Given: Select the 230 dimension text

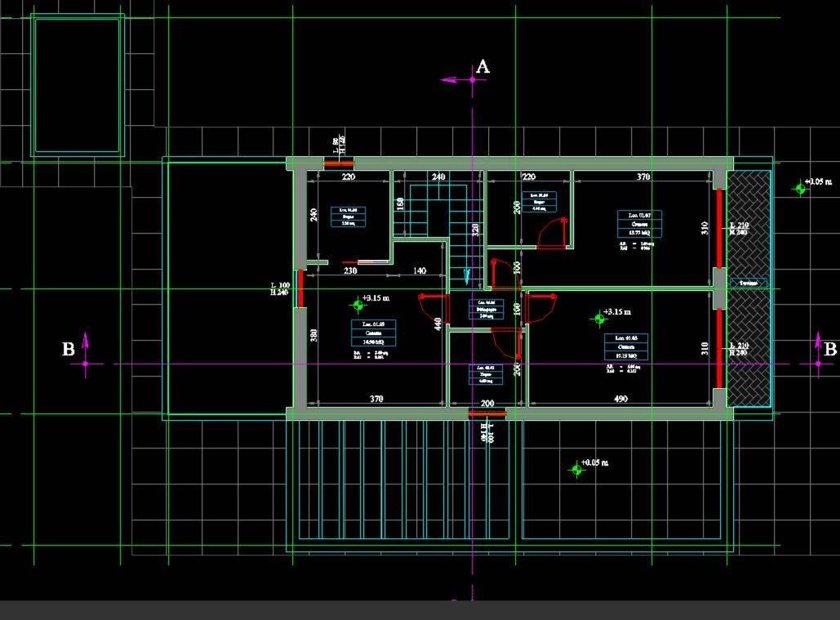Looking at the screenshot, I should coord(350,270).
